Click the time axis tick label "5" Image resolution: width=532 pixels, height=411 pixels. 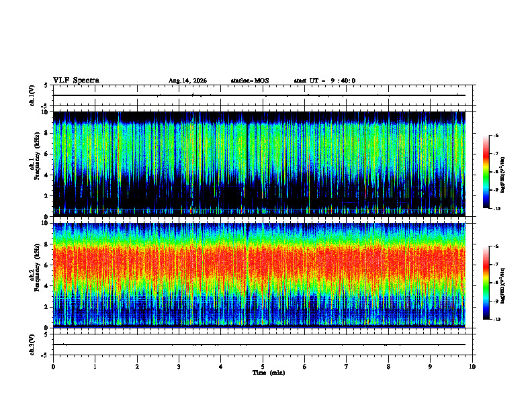(263, 367)
